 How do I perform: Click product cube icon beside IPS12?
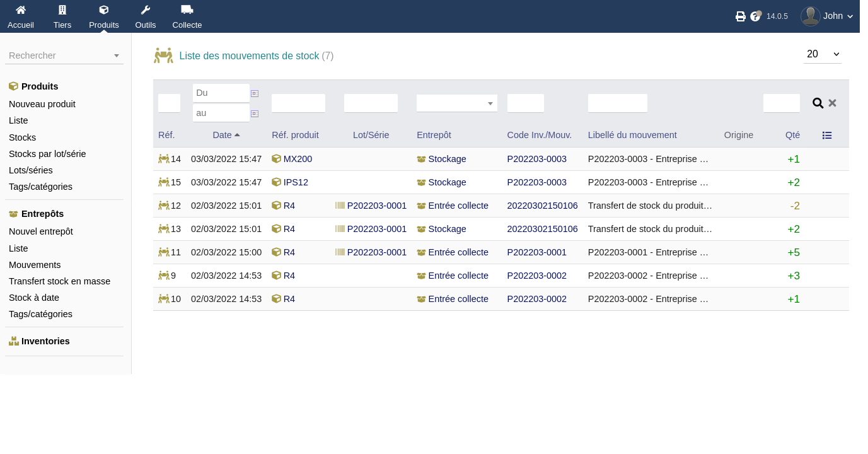pos(276,182)
